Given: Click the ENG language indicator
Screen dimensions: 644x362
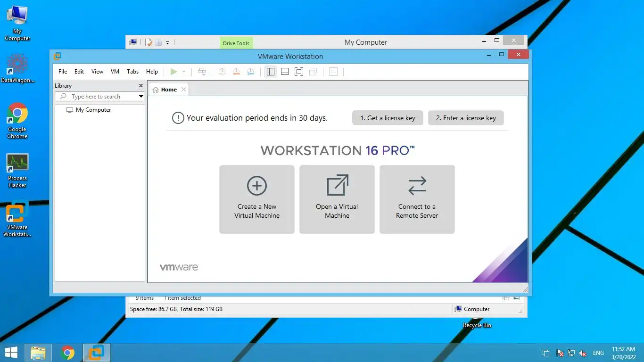Looking at the screenshot, I should tap(598, 353).
